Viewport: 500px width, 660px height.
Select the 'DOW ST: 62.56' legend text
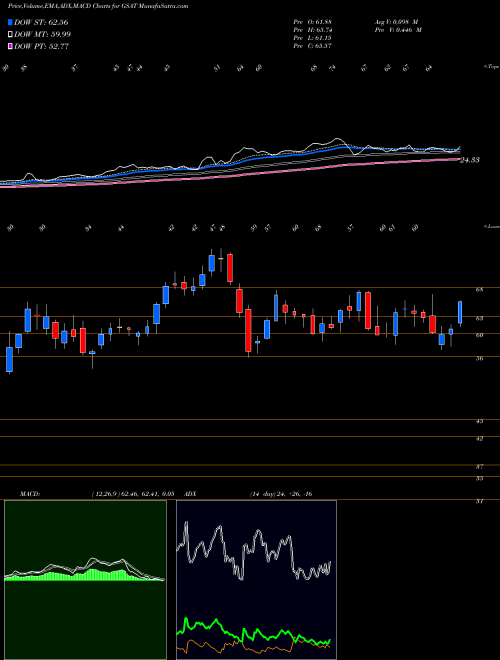[41, 22]
